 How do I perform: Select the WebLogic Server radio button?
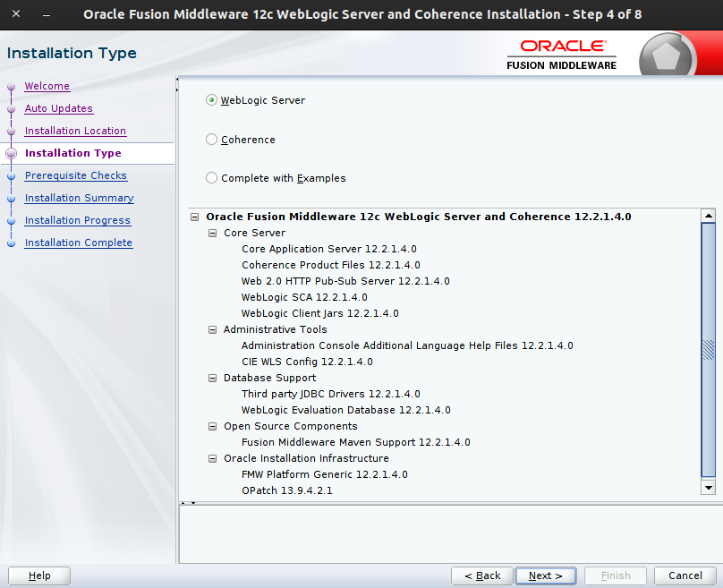tap(212, 100)
